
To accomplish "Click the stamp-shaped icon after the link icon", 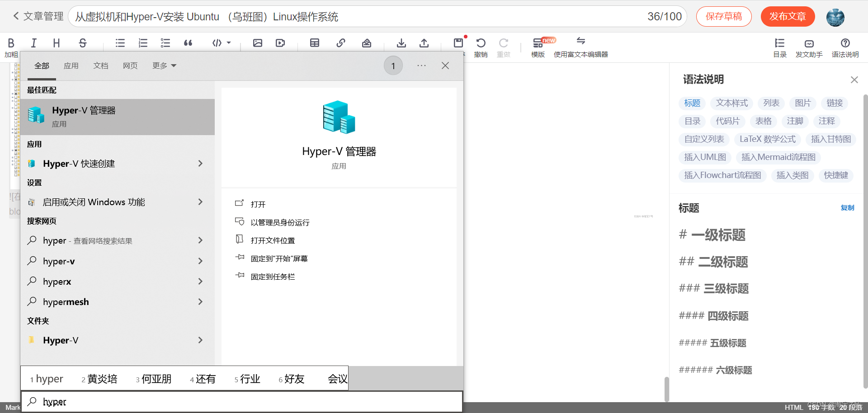I will (367, 43).
